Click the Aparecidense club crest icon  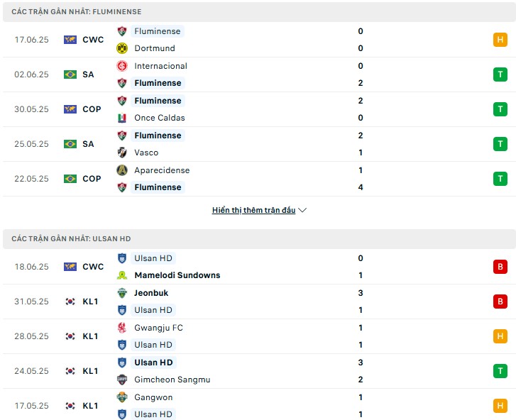122,170
